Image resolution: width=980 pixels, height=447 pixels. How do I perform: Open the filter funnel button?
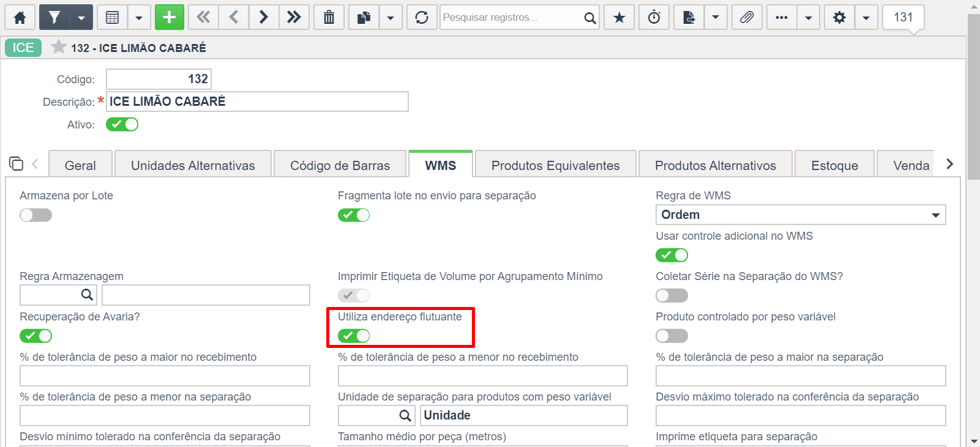[x=54, y=17]
